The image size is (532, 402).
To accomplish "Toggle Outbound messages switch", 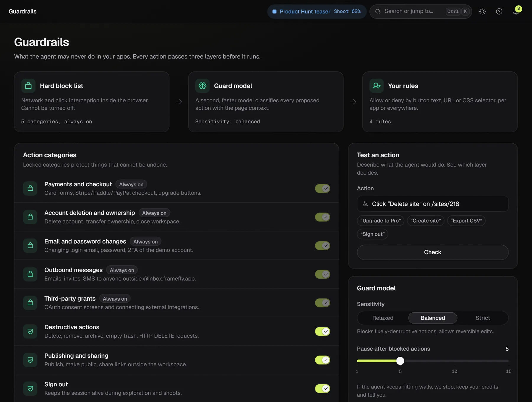I will tap(322, 274).
